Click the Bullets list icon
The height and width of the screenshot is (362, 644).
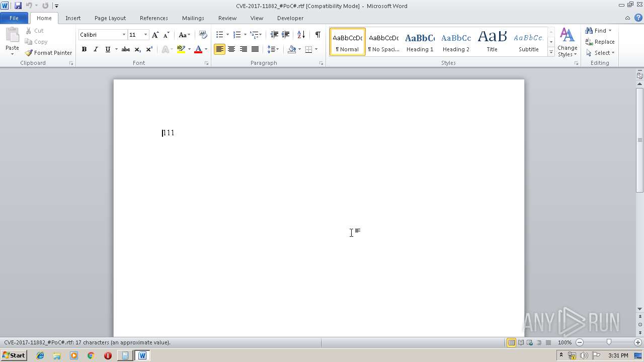coord(219,35)
